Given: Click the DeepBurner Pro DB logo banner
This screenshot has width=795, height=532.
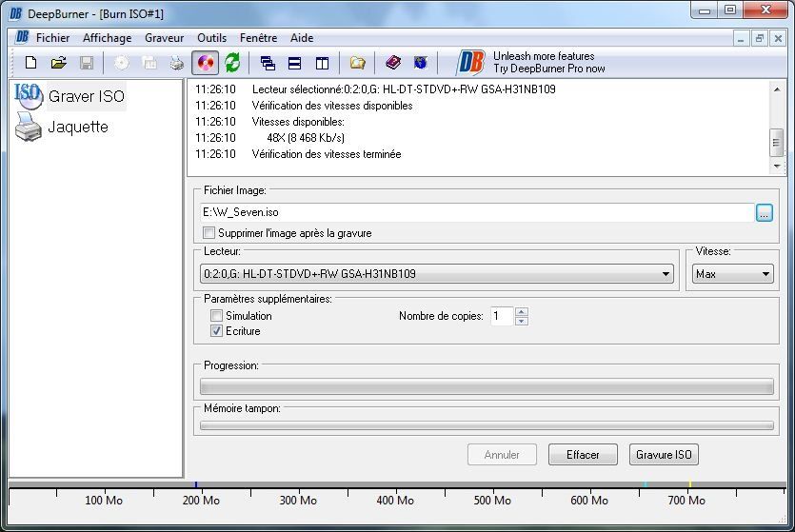Looking at the screenshot, I should pyautogui.click(x=470, y=63).
